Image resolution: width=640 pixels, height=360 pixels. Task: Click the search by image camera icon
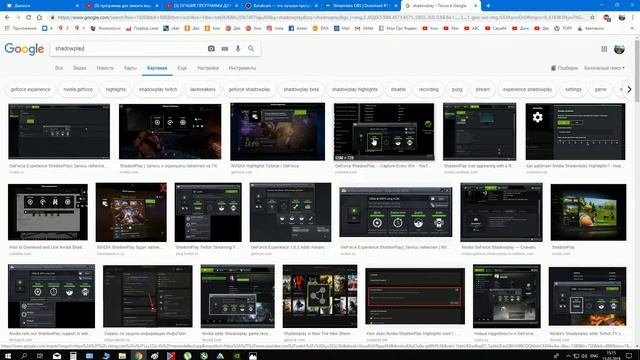pyautogui.click(x=211, y=49)
